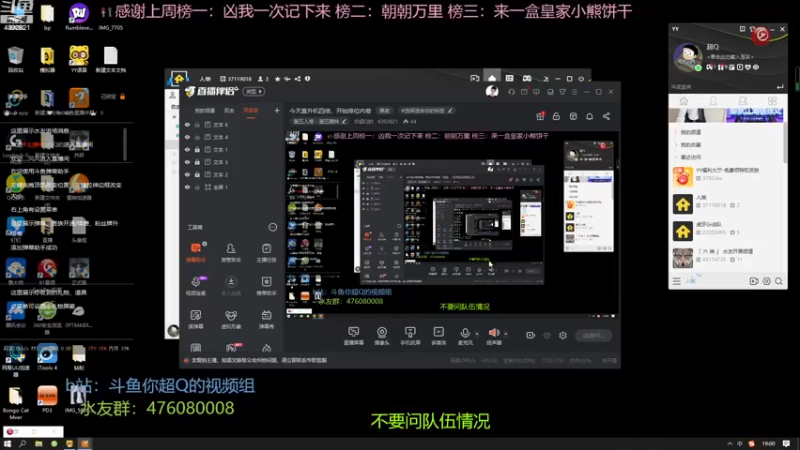Click the YY banner advertisement image
The image size is (800, 450).
coord(727,115)
